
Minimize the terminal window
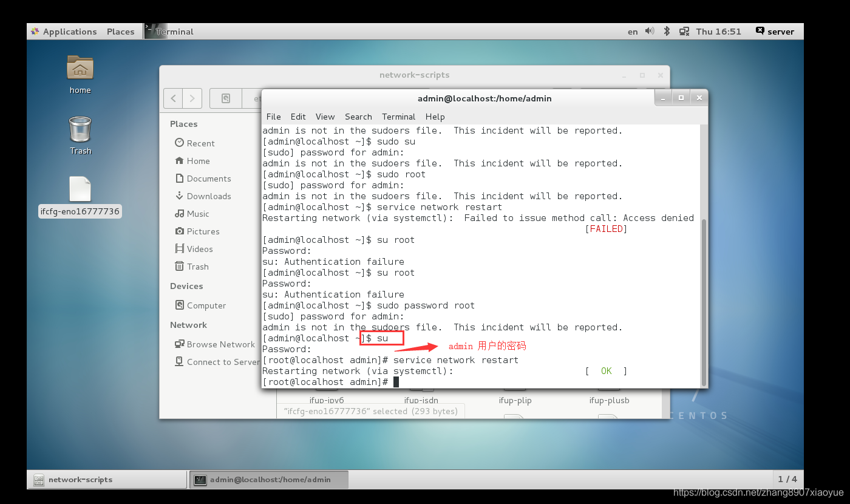coord(664,98)
